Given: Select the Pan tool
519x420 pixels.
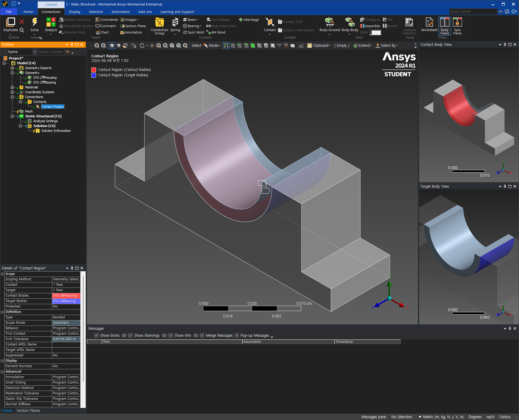Looking at the screenshot, I should click(x=152, y=46).
